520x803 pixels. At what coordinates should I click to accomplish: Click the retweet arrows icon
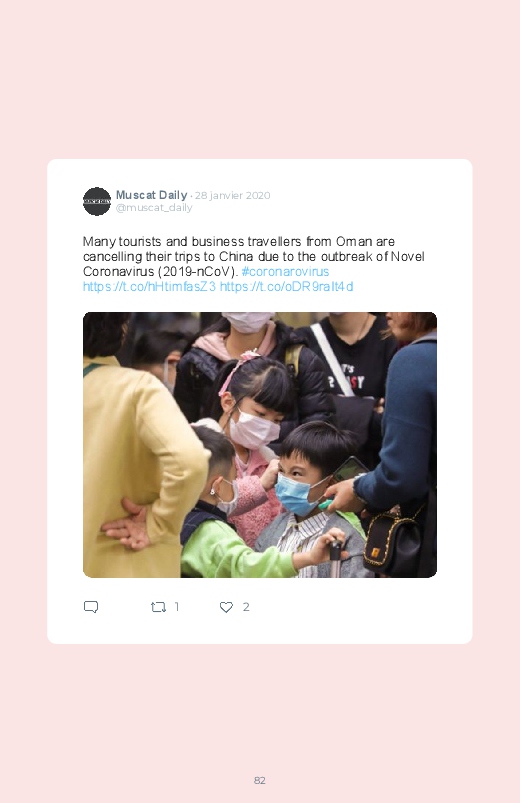point(158,607)
